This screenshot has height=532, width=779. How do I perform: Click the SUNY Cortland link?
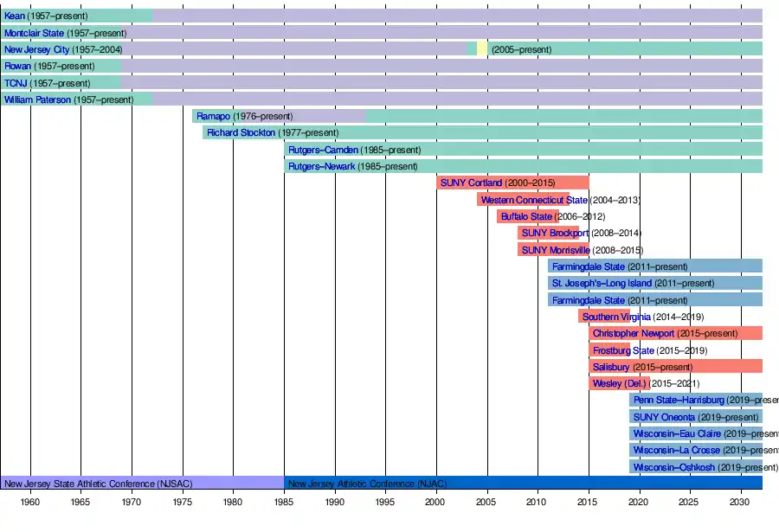[471, 183]
